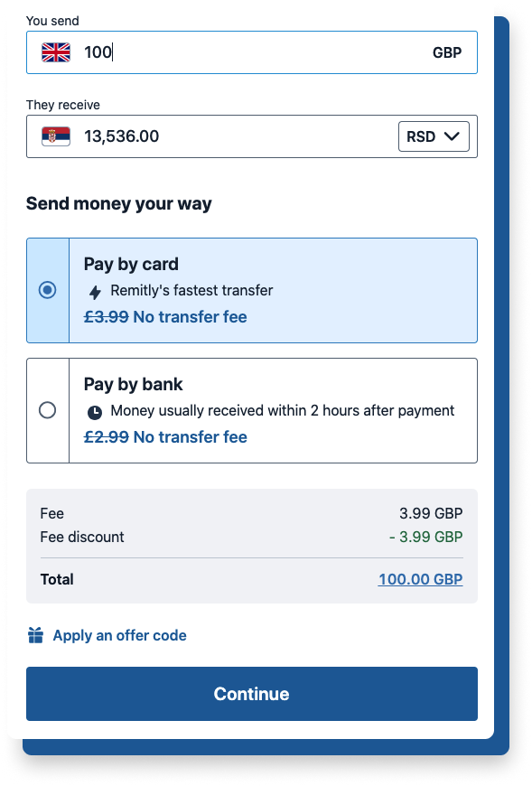Click the 100.00 GBP total link
Image resolution: width=532 pixels, height=786 pixels.
(x=420, y=579)
